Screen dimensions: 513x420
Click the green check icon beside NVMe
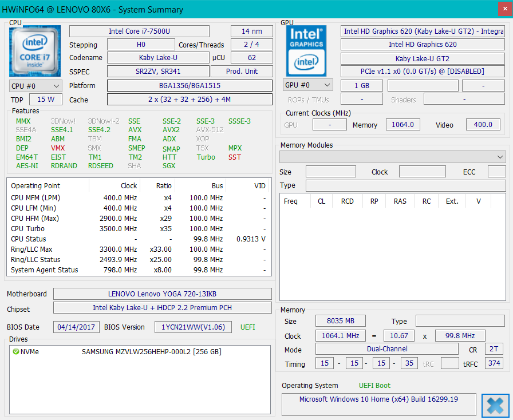pos(15,351)
